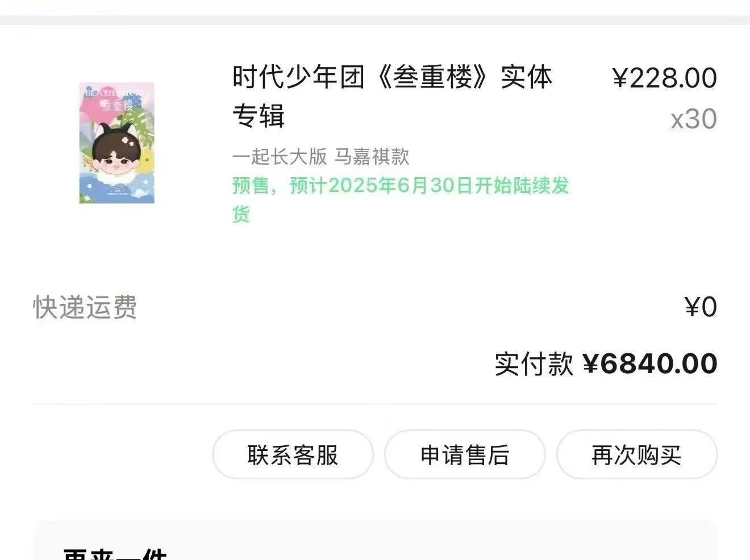Click the x30 quantity label
The height and width of the screenshot is (560, 750).
click(x=694, y=119)
